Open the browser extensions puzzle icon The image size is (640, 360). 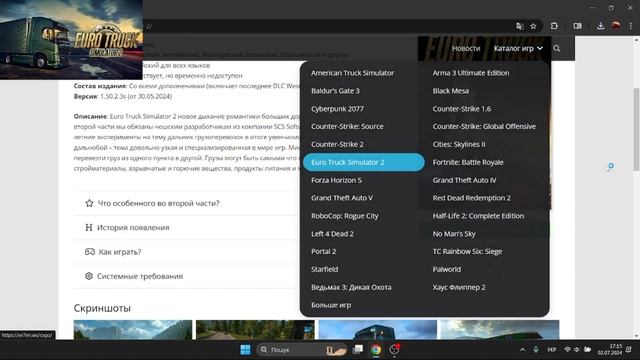(x=554, y=26)
